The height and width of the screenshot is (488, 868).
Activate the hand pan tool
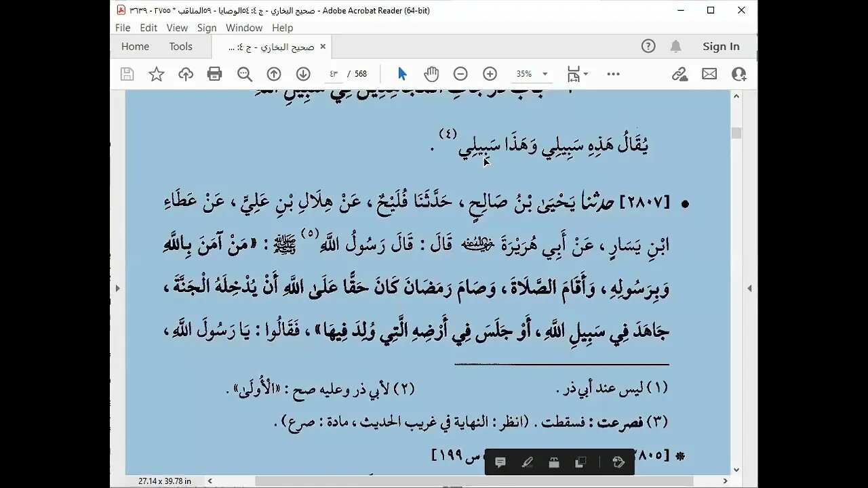coord(431,74)
